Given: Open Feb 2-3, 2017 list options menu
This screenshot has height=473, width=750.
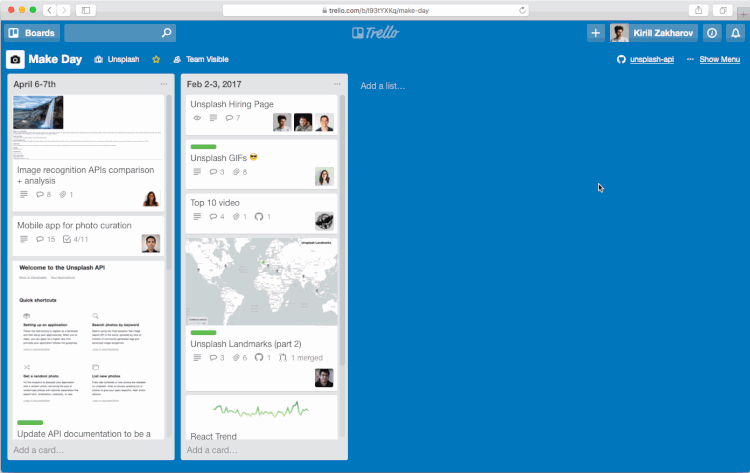Looking at the screenshot, I should point(337,84).
